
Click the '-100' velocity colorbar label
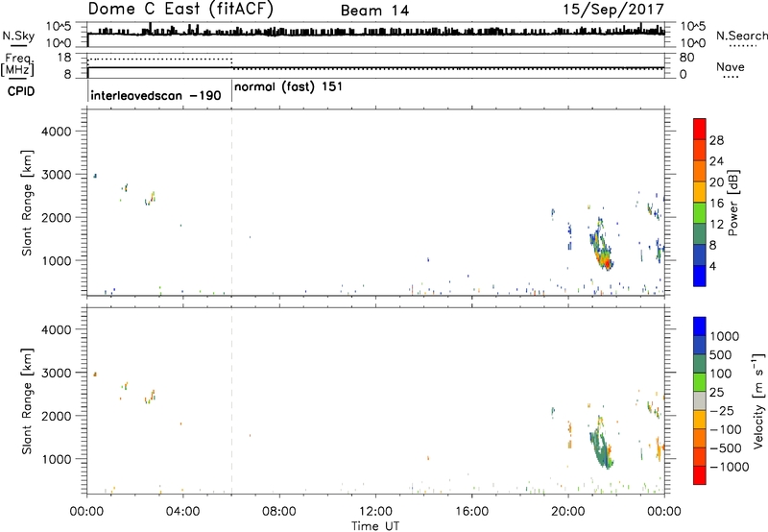[x=725, y=429]
